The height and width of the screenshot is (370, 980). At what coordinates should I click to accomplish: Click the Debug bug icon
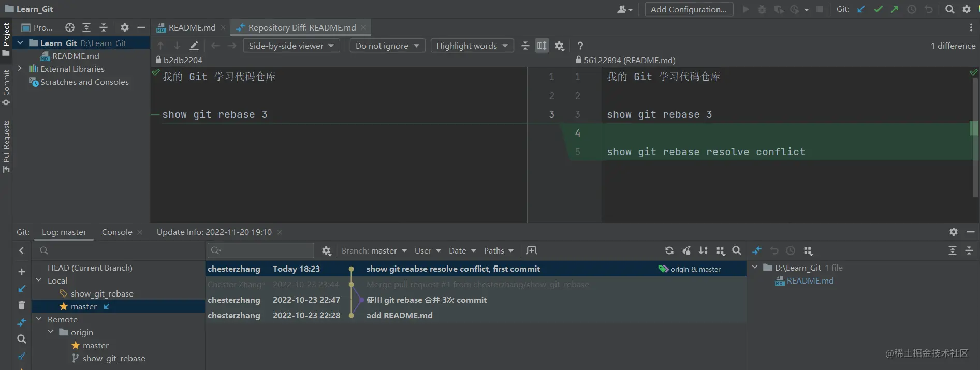pyautogui.click(x=762, y=9)
